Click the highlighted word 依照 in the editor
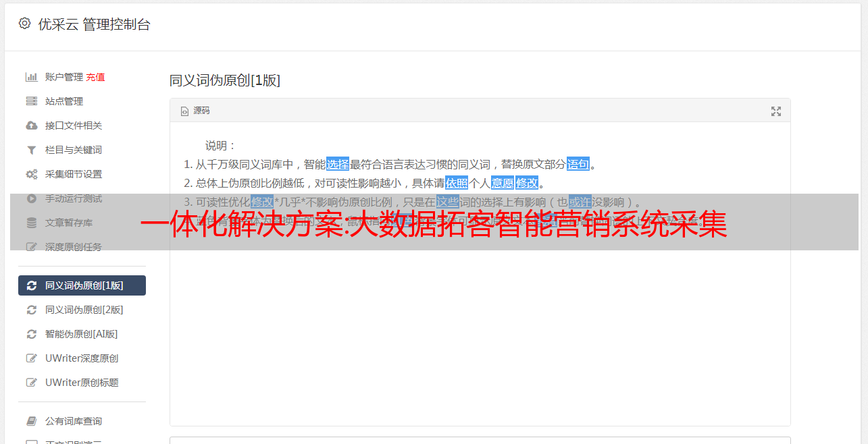868x444 pixels. tap(457, 183)
